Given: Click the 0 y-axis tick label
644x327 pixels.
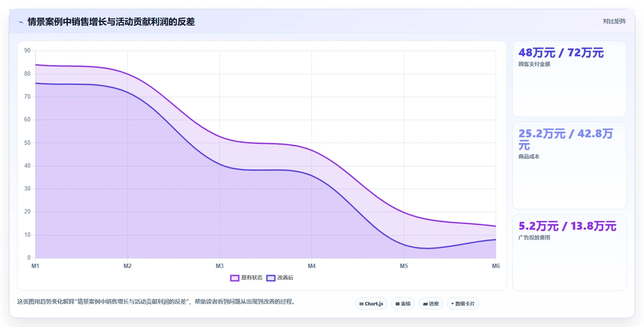Looking at the screenshot, I should (x=29, y=258).
